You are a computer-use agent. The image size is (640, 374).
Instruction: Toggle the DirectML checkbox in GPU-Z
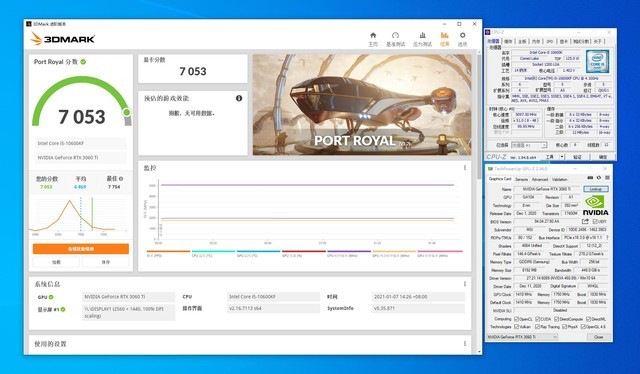588,319
